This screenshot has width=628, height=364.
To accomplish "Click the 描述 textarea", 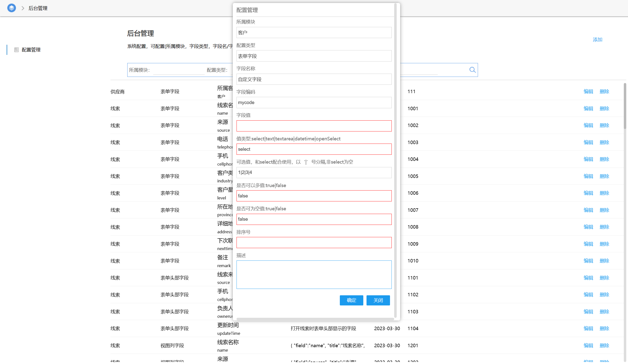I will click(x=314, y=275).
